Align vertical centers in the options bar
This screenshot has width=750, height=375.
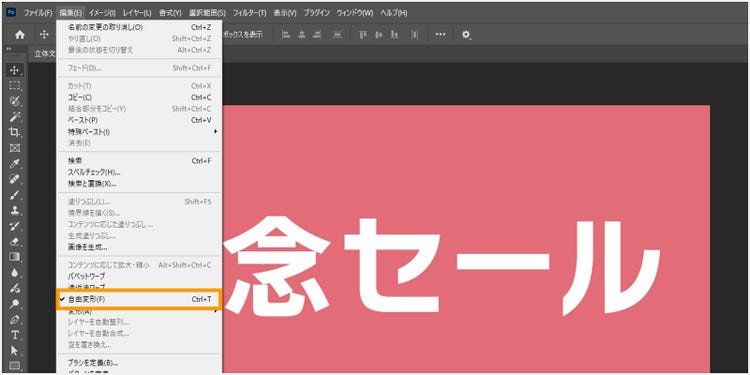click(x=379, y=34)
